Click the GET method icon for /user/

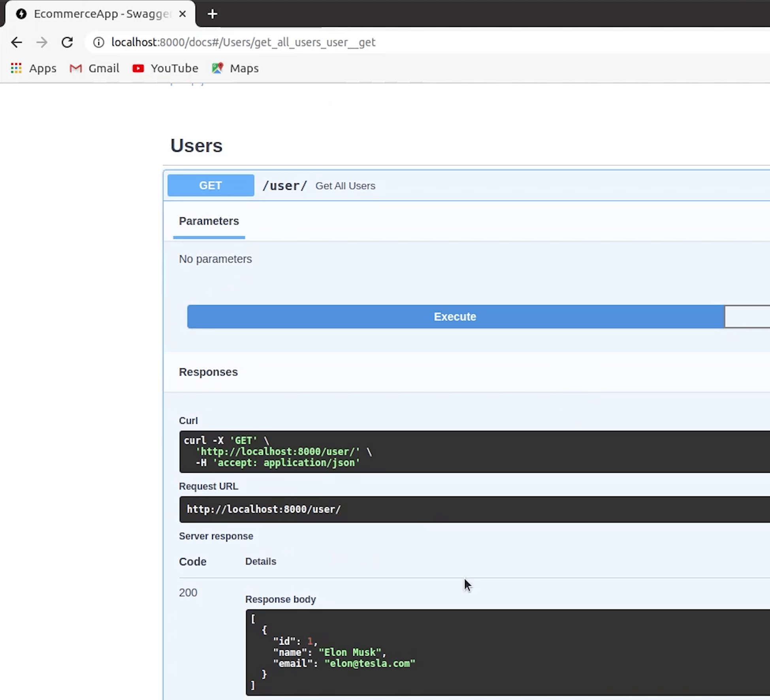point(211,185)
